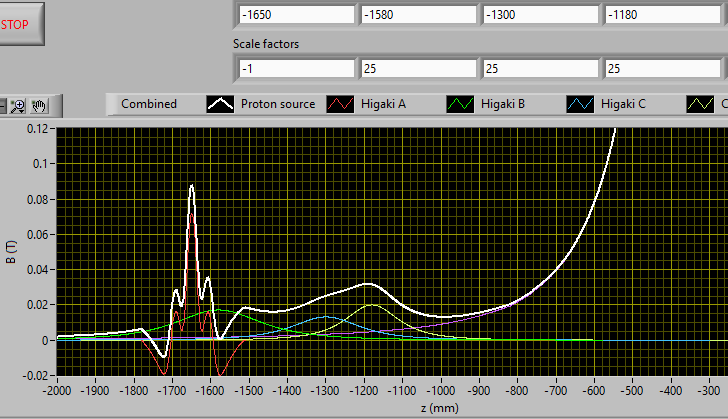728x419 pixels.
Task: Click the second scale factor field (25)
Action: point(417,68)
